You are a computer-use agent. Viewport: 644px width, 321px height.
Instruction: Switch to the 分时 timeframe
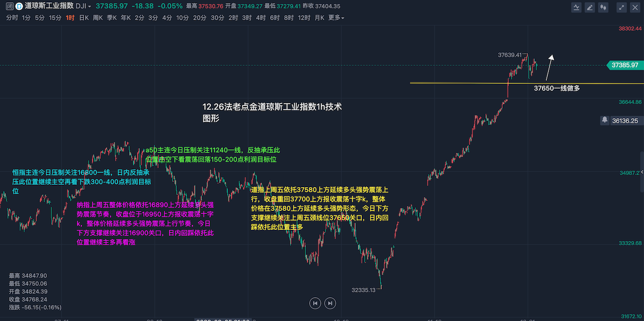(x=12, y=18)
